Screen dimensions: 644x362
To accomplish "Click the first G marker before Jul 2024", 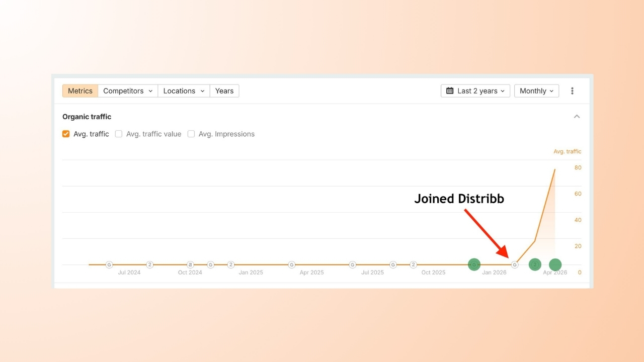I will tap(109, 264).
